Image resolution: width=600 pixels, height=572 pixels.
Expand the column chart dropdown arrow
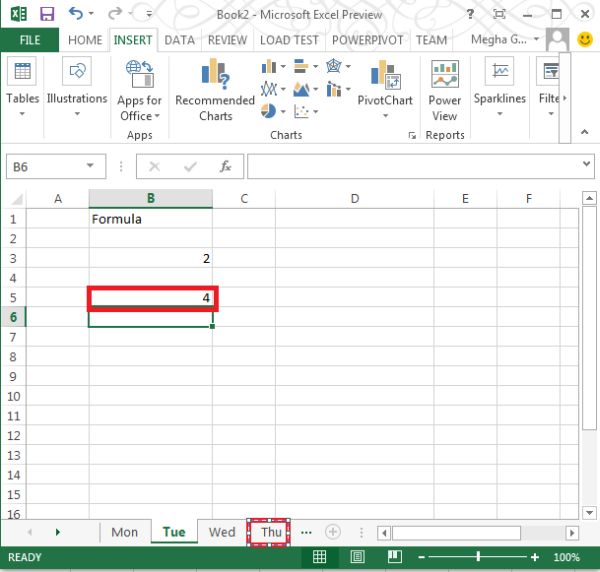283,67
